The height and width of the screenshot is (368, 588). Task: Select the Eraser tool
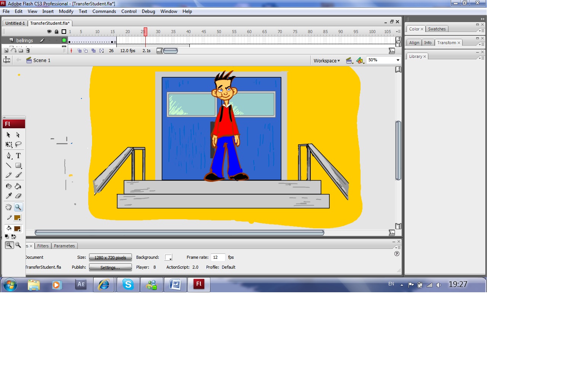pos(18,196)
